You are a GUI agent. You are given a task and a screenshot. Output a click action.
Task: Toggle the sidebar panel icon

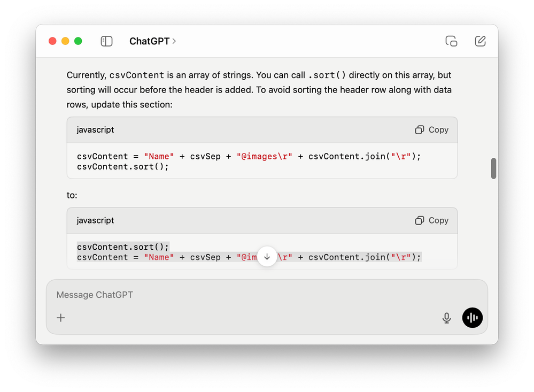pyautogui.click(x=106, y=41)
